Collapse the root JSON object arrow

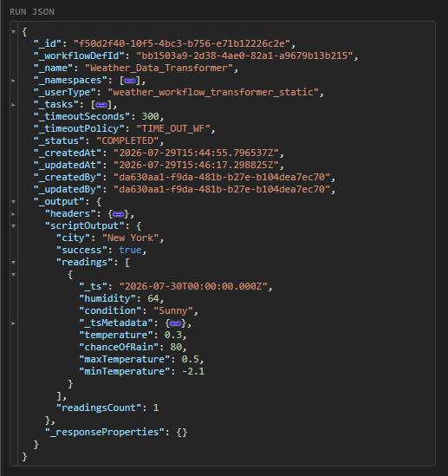(13, 31)
